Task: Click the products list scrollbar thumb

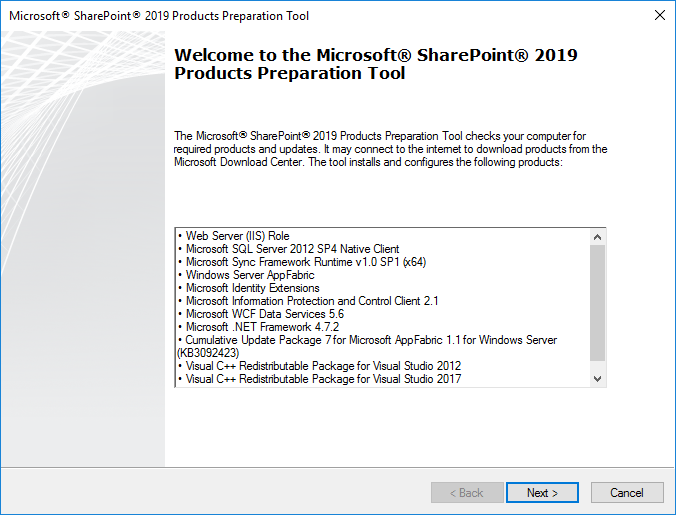Action: [x=598, y=303]
